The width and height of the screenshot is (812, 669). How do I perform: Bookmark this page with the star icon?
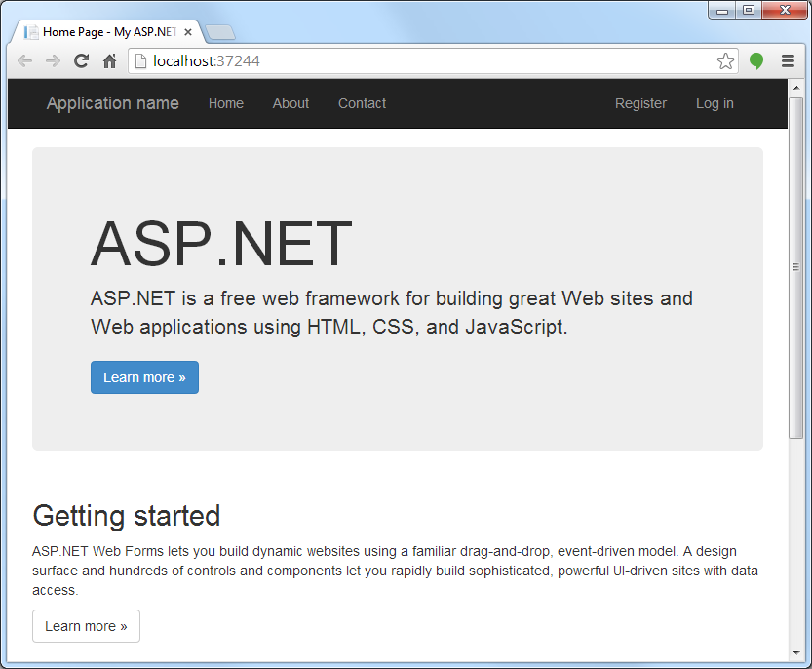(x=725, y=61)
